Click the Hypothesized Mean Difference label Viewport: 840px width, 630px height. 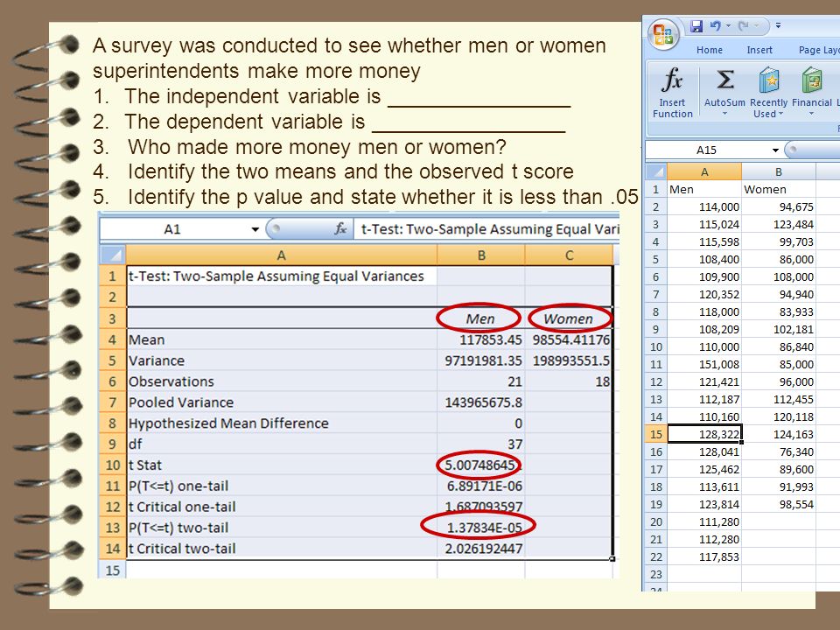point(228,423)
